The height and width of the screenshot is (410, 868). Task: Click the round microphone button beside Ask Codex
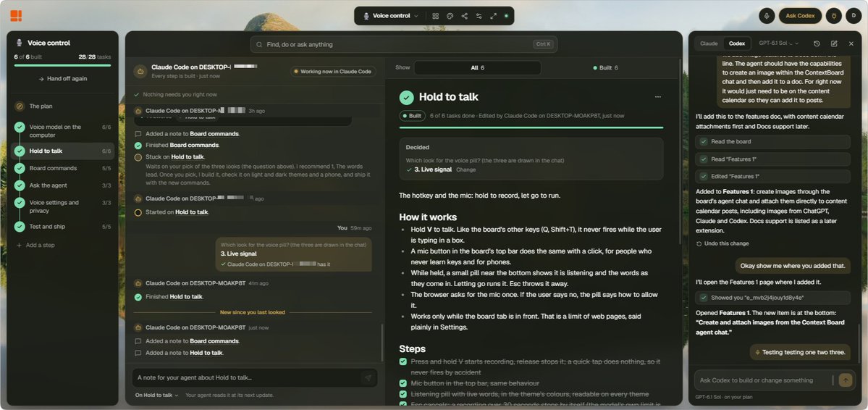coord(767,16)
